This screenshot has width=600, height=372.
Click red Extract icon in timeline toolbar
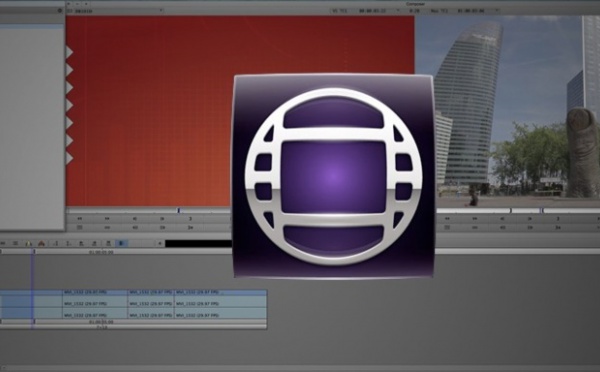coord(41,243)
